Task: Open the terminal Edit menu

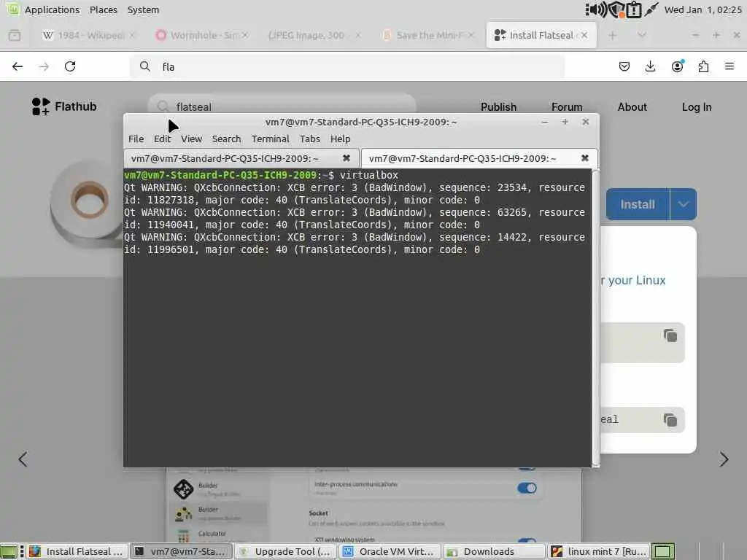Action: 162,139
